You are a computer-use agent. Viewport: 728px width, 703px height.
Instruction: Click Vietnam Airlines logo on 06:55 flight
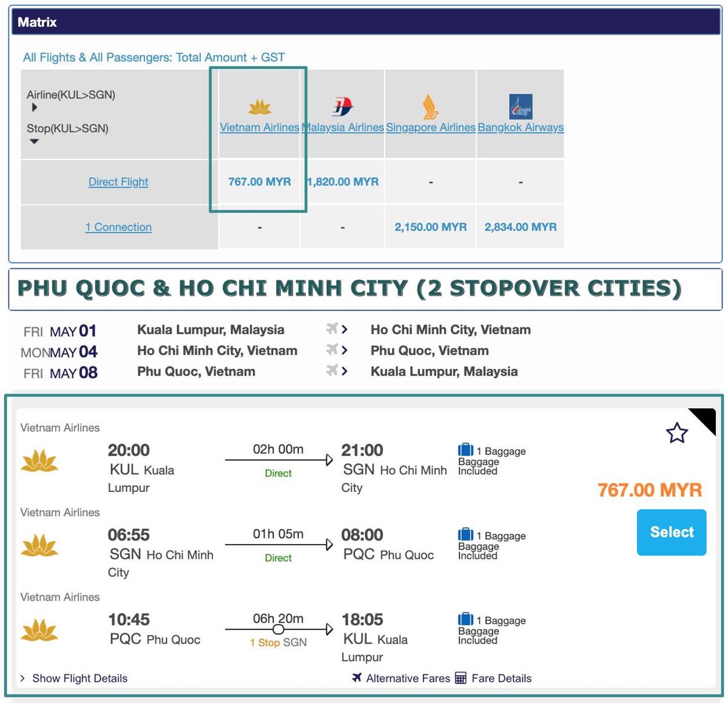coord(39,546)
